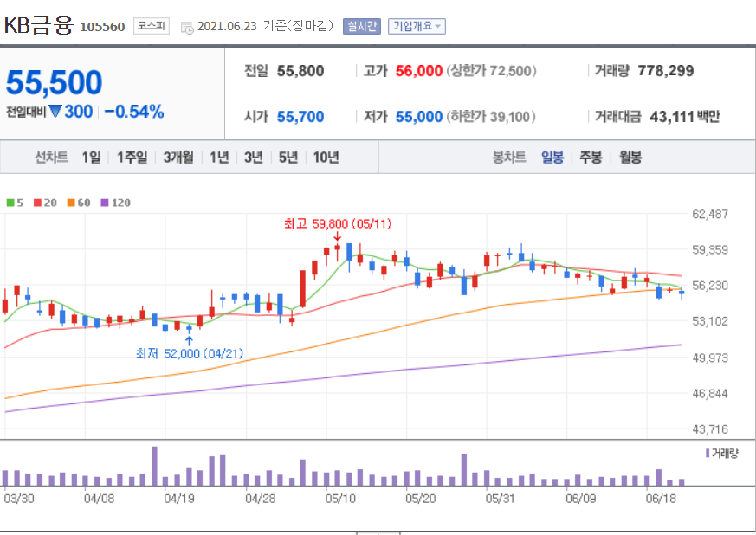Switch to 주봉 weekly candle chart
The image size is (756, 535).
591,158
